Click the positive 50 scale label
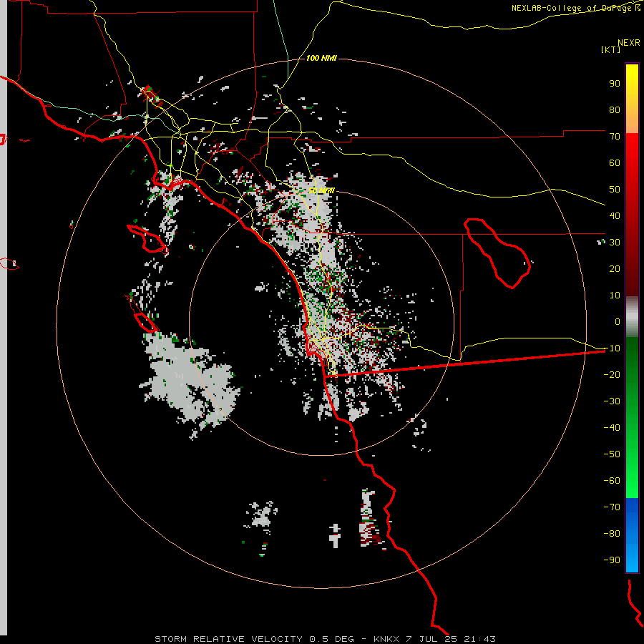 [615, 190]
